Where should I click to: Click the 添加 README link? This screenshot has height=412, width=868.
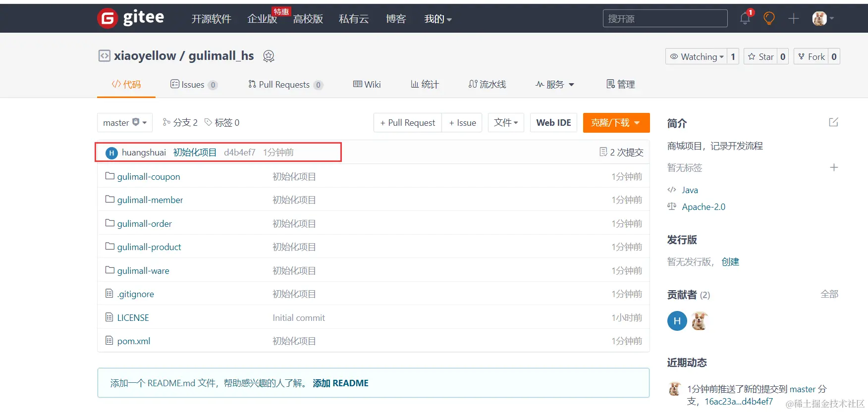click(x=340, y=383)
